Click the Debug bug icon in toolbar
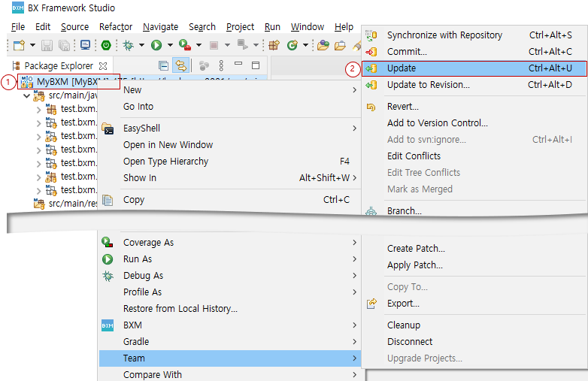The image size is (588, 381). [x=129, y=45]
